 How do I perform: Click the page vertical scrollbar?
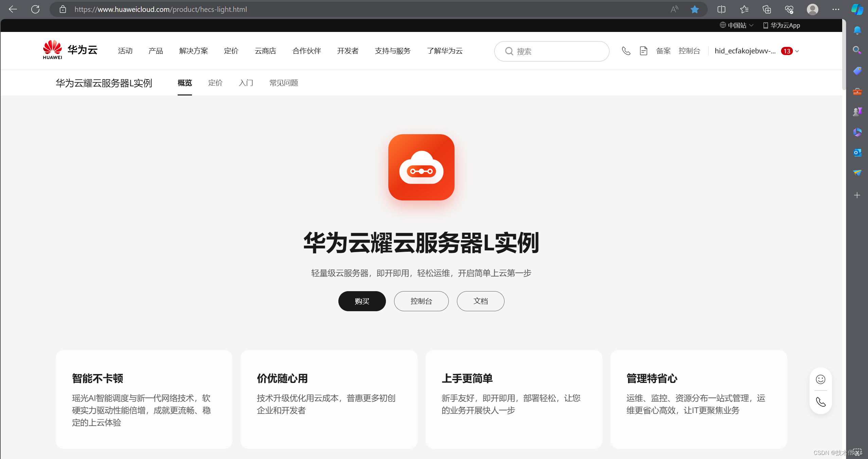(844, 54)
